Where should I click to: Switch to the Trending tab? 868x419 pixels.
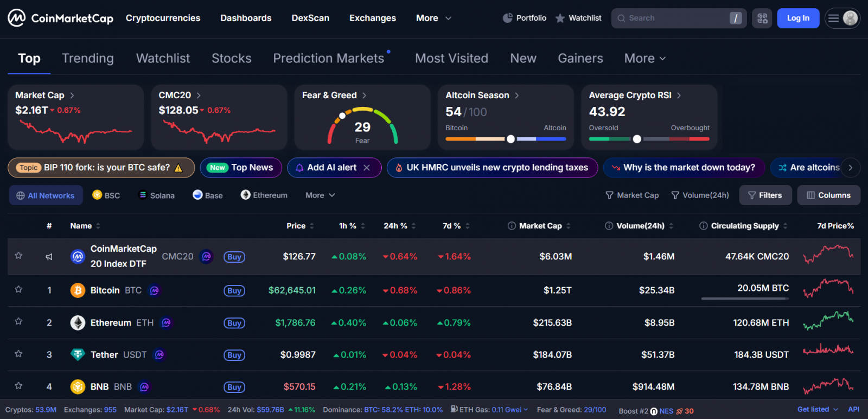[88, 58]
